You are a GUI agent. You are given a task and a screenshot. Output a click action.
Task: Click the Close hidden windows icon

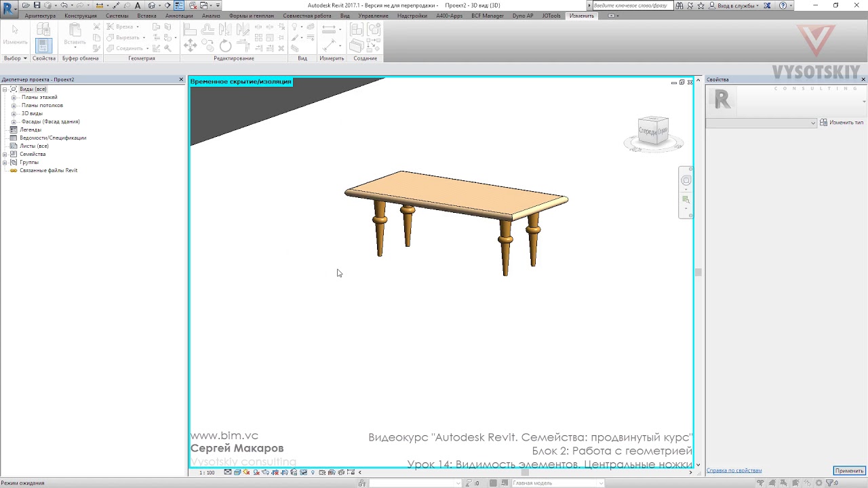click(193, 5)
